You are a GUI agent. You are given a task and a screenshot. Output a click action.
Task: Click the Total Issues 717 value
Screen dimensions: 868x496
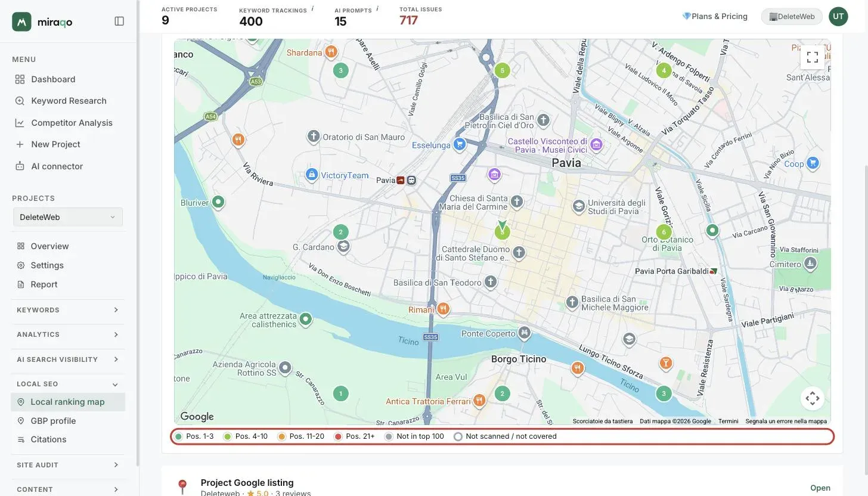(x=408, y=20)
